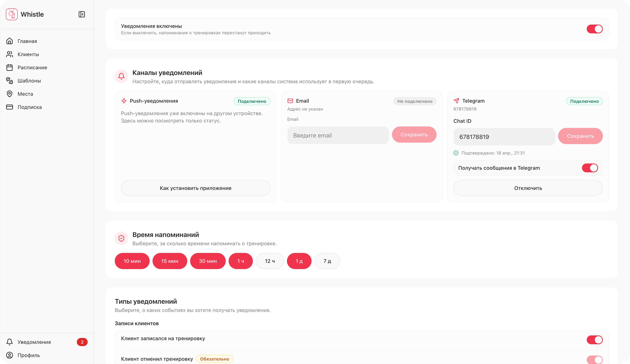Click the Подключено badge on Push-уведомления
Screen dimensions: 630x364
[x=252, y=101]
